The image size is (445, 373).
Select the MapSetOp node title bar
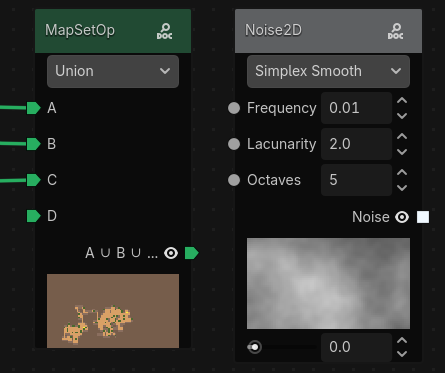(x=113, y=31)
